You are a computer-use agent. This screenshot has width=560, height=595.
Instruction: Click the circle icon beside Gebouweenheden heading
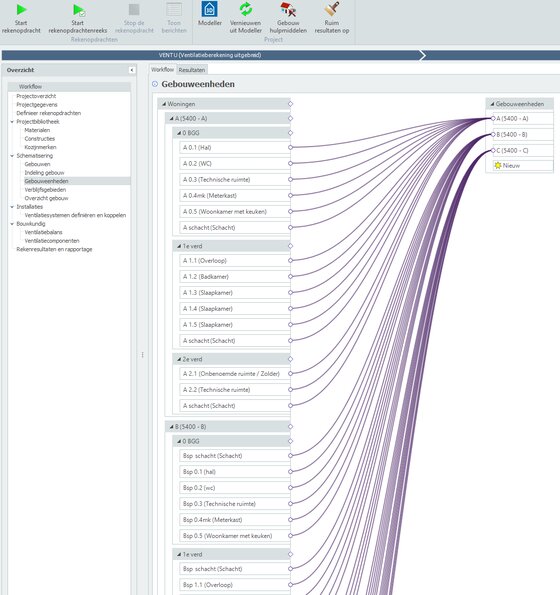[155, 84]
